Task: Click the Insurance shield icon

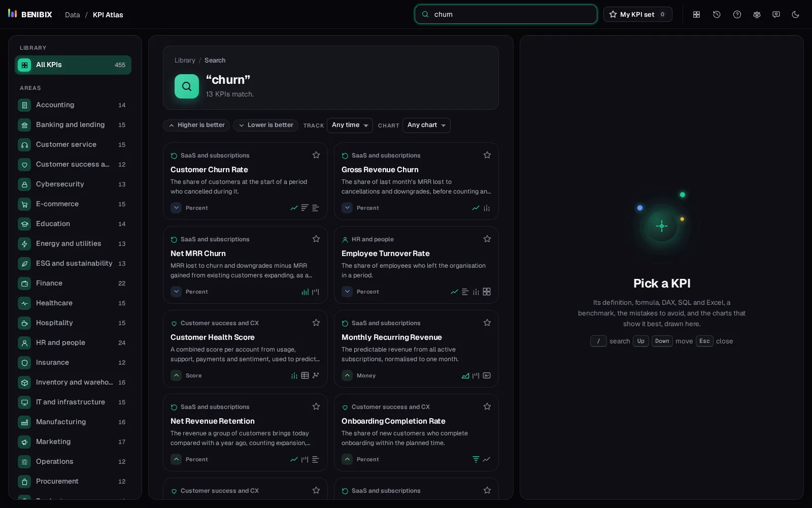Action: [24, 363]
